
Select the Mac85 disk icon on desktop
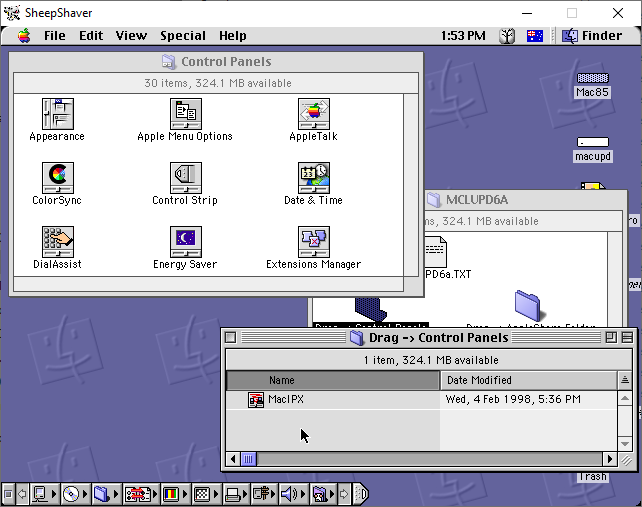click(x=592, y=78)
